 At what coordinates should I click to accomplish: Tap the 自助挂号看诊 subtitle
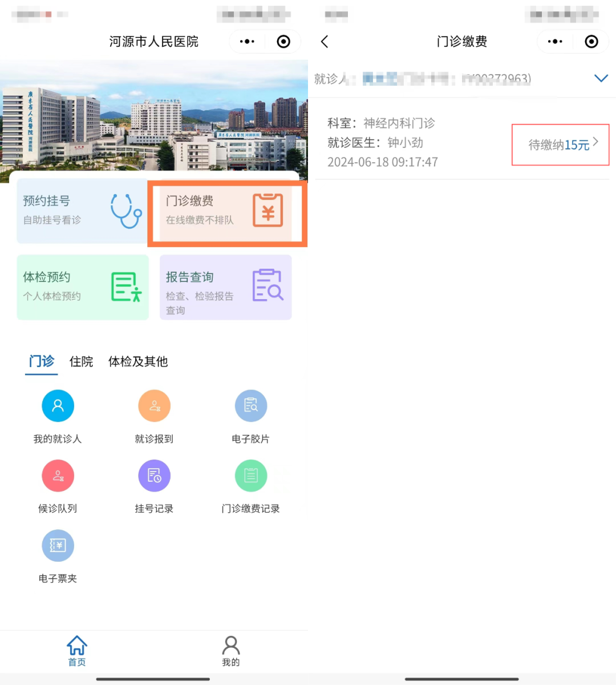click(52, 220)
